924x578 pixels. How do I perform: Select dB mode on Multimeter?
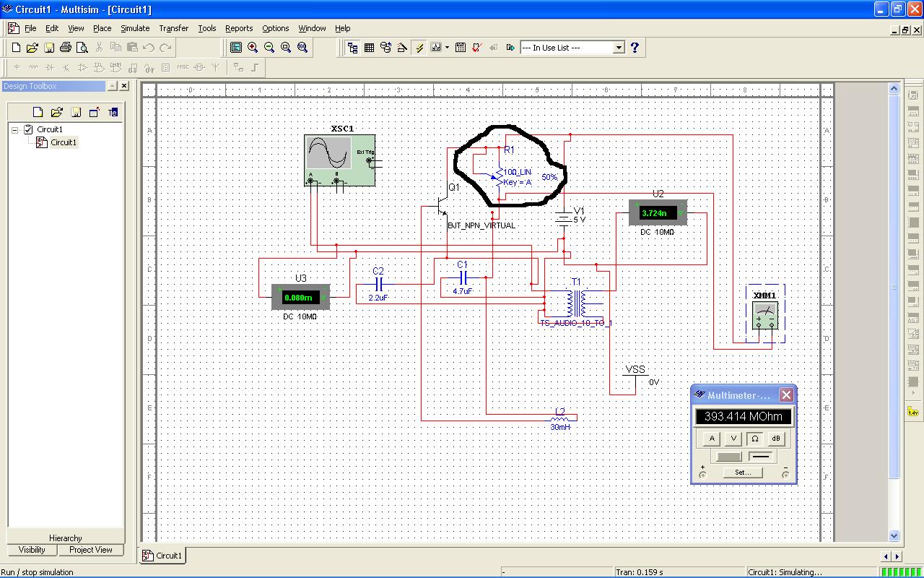pos(776,439)
